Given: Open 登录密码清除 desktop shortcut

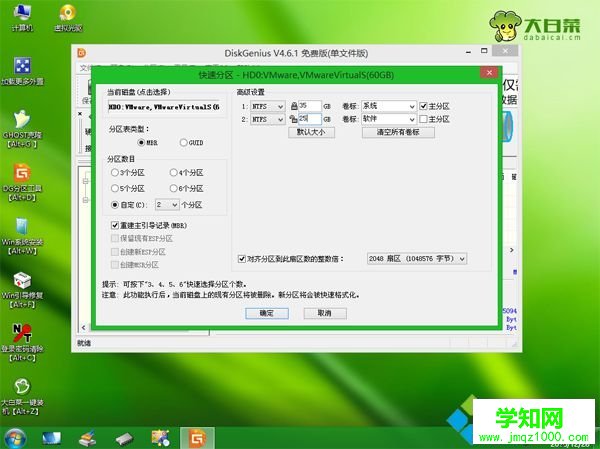Looking at the screenshot, I should tap(22, 343).
